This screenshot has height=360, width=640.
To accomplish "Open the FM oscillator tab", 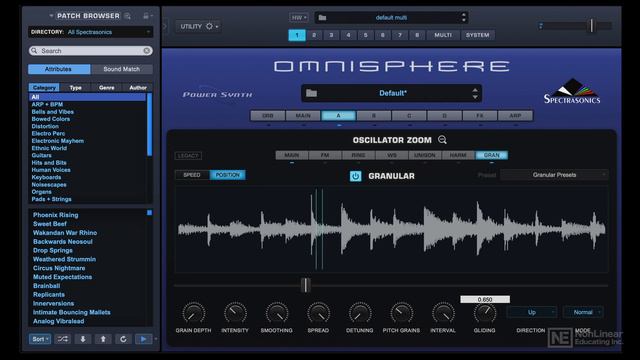I will pos(325,155).
